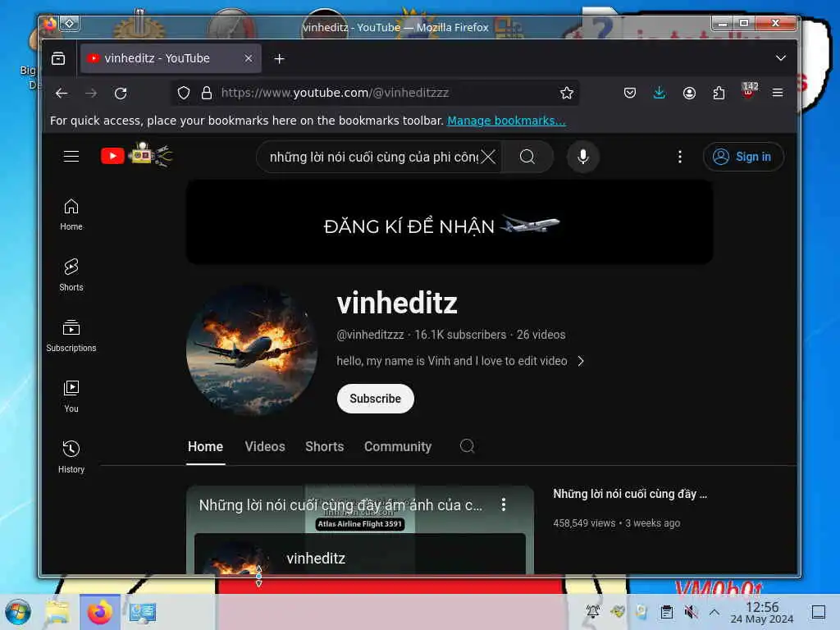Switch to the channel Shorts tab
The height and width of the screenshot is (630, 840).
325,447
